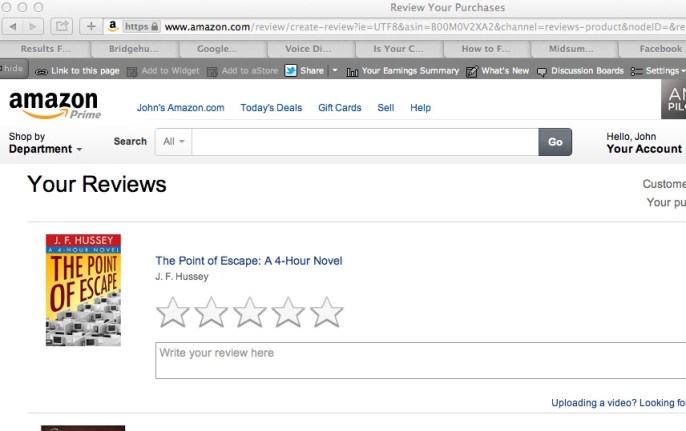Go forward with the browser forward arrow
686x431 pixels.
click(x=33, y=27)
